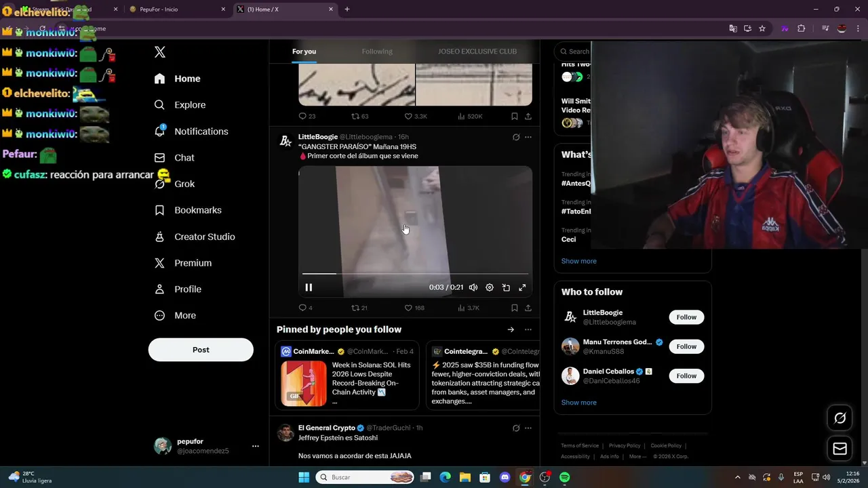The width and height of the screenshot is (868, 488).
Task: Open Spotify from the taskbar
Action: pos(564,477)
